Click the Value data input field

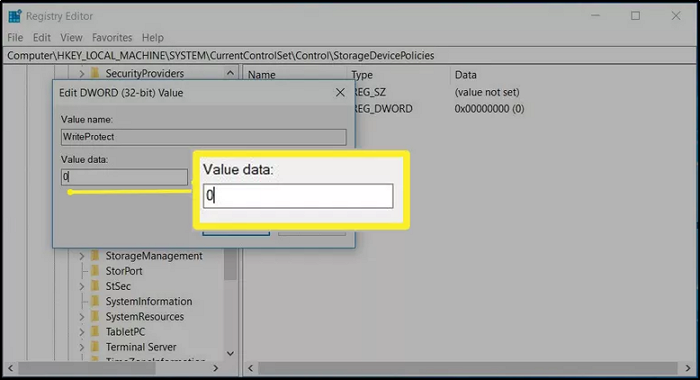pyautogui.click(x=124, y=177)
